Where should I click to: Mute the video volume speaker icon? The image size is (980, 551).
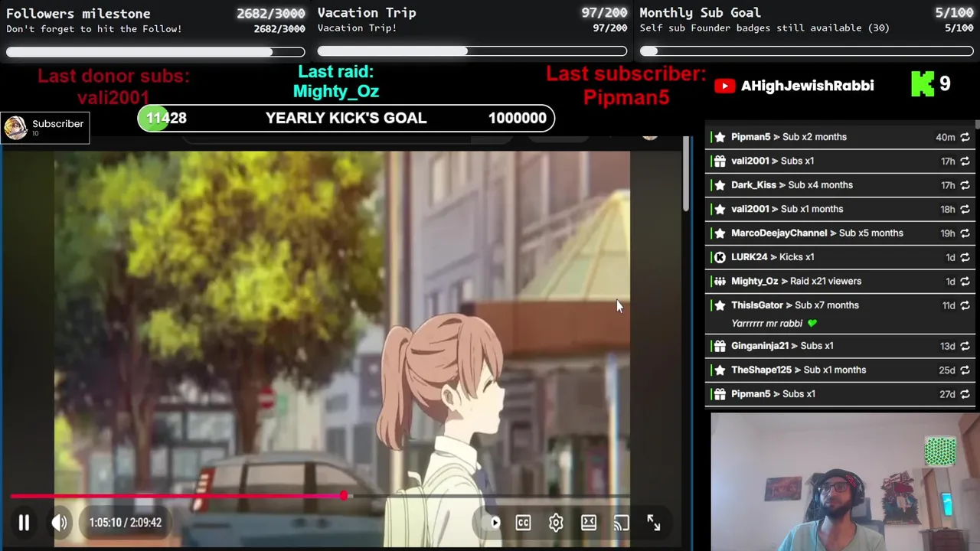pos(59,523)
